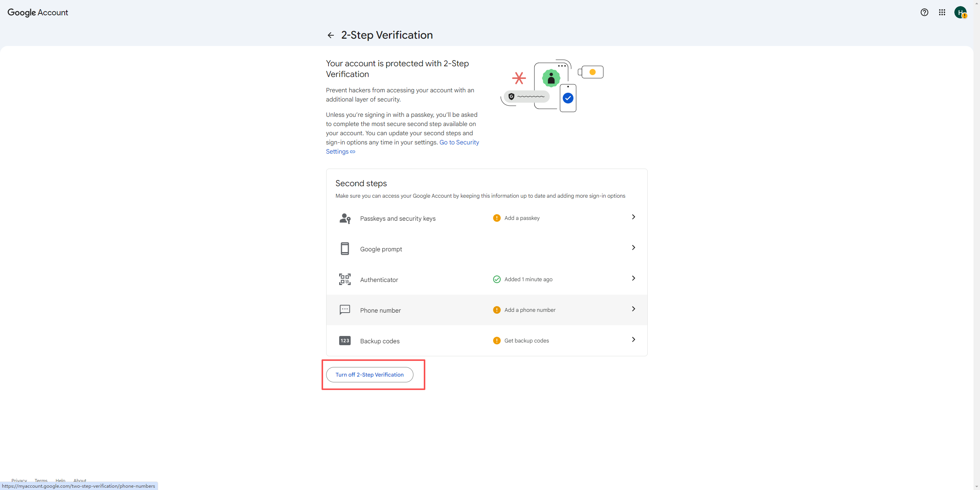Select the 'Authenticator' label
980x490 pixels.
coord(379,280)
